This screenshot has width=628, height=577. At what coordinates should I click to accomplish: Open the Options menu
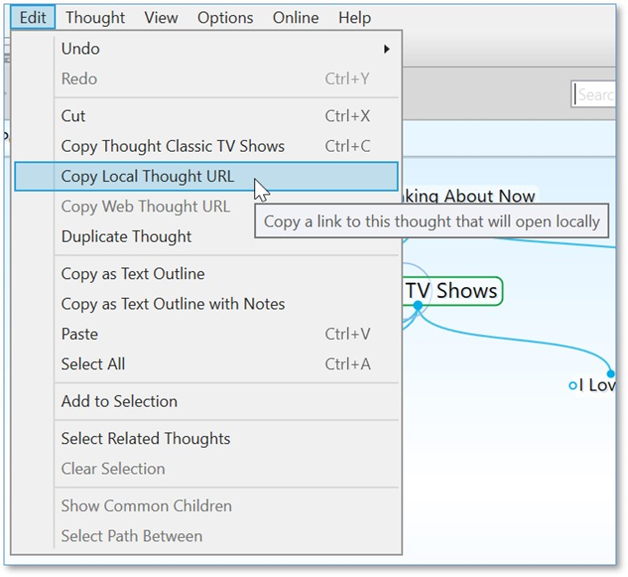225,18
